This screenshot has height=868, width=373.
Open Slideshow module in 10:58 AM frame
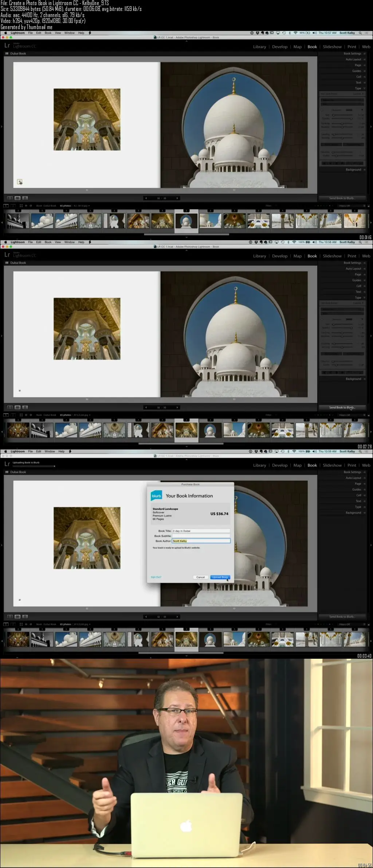(x=332, y=256)
